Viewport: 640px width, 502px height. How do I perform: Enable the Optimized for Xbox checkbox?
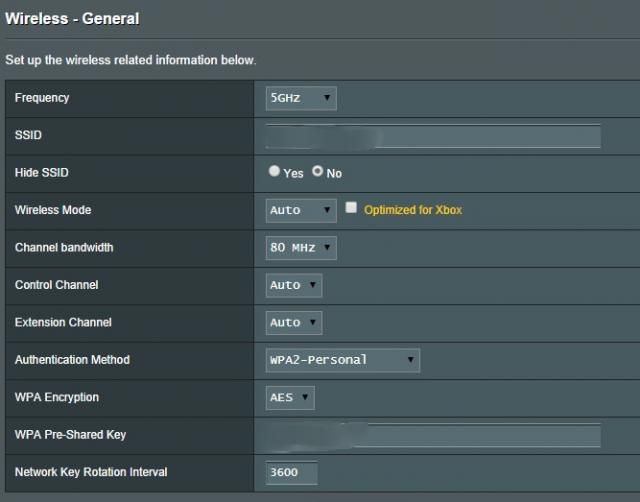click(351, 209)
